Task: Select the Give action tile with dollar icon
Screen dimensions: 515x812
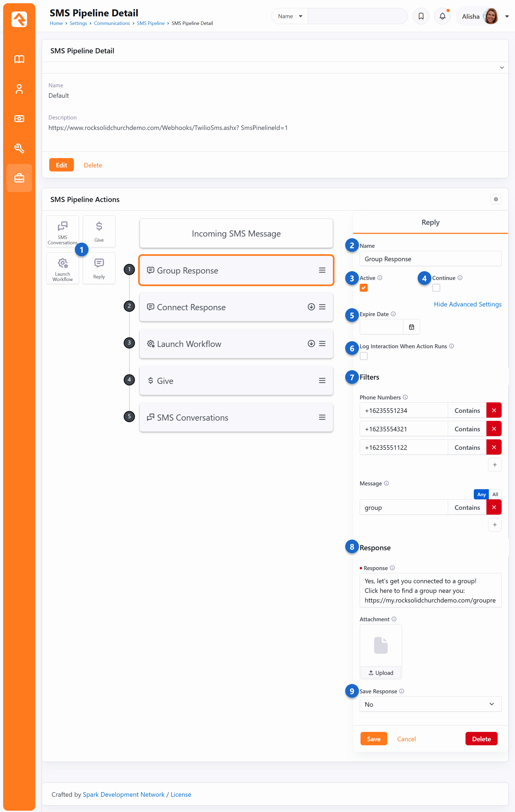Action: (99, 231)
